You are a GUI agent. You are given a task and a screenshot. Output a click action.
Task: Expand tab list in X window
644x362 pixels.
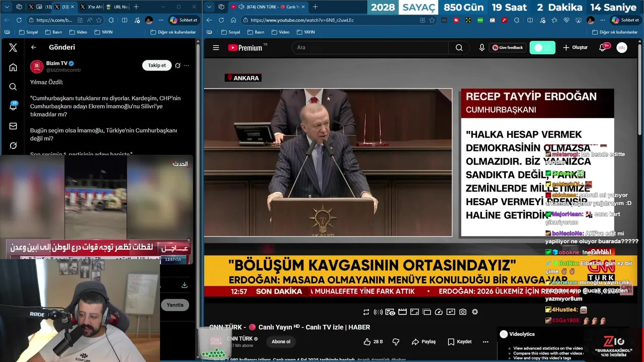pyautogui.click(x=7, y=7)
